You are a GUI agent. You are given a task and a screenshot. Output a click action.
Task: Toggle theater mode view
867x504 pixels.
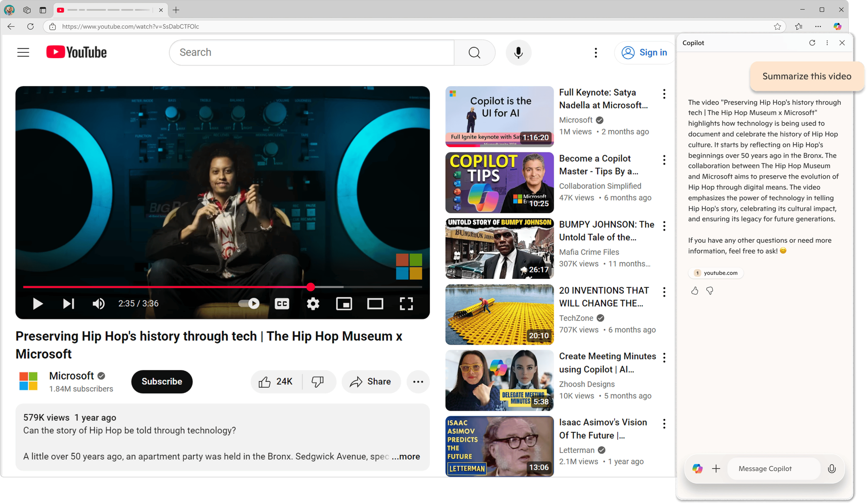375,304
